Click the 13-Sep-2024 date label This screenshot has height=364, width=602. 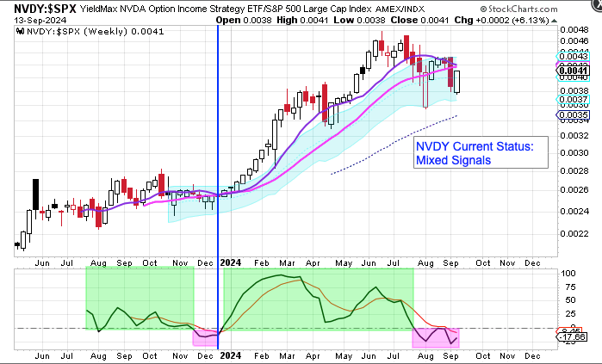[34, 18]
